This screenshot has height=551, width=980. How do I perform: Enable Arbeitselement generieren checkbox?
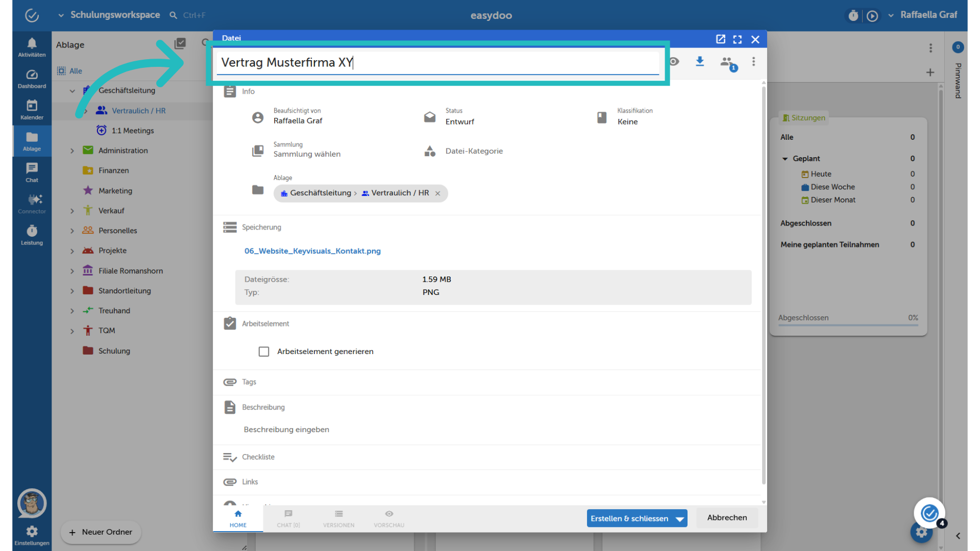tap(264, 352)
